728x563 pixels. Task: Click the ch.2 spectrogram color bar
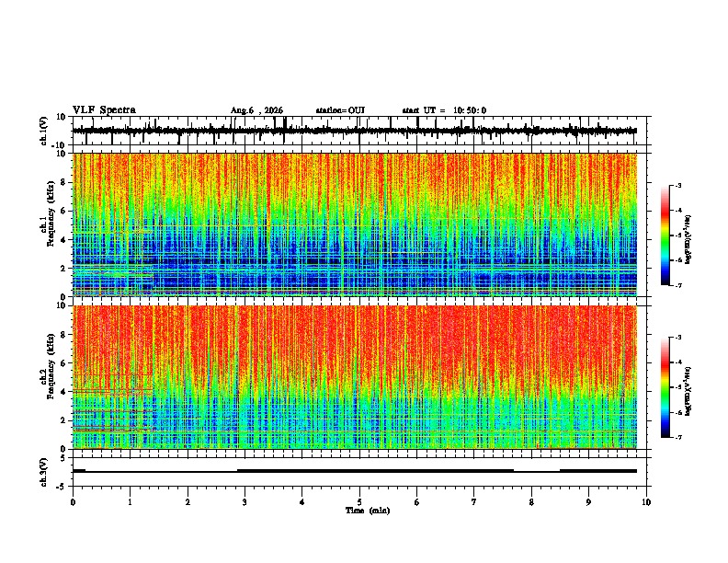(665, 387)
